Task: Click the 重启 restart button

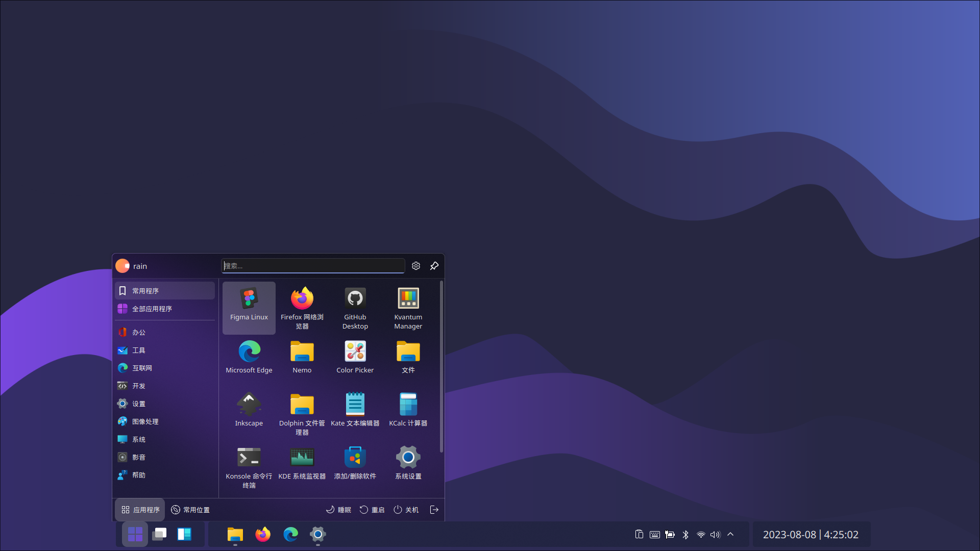Action: [372, 510]
